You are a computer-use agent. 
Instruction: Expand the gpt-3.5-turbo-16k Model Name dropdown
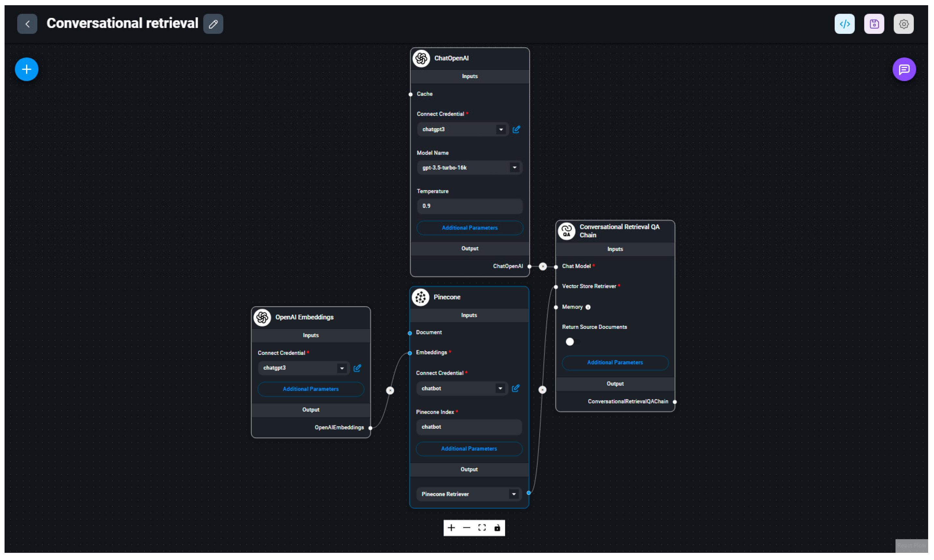pyautogui.click(x=514, y=168)
